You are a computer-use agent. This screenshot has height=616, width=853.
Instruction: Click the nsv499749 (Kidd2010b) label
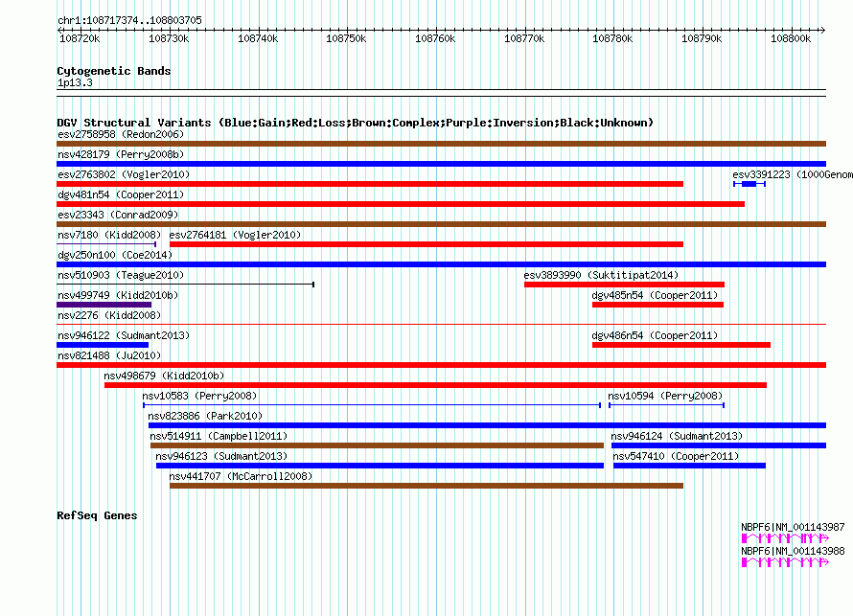(x=118, y=295)
